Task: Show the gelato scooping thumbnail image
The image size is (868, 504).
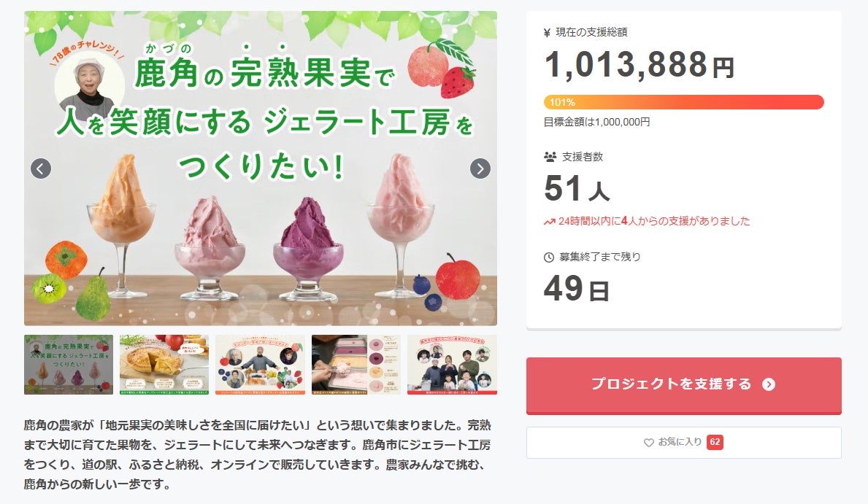Action: 356,365
